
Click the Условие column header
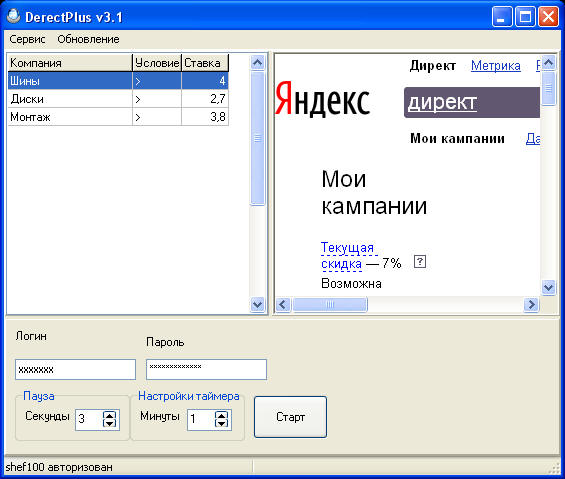[157, 63]
